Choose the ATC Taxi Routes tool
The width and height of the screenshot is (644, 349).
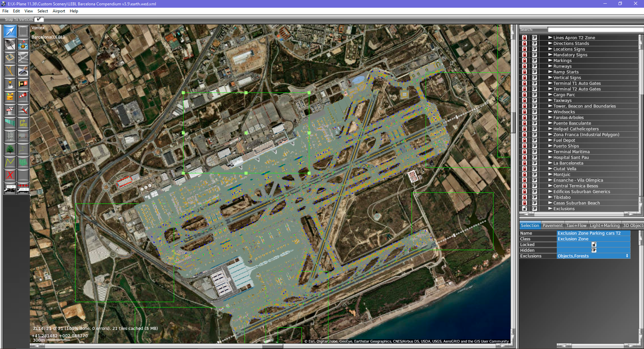click(23, 123)
